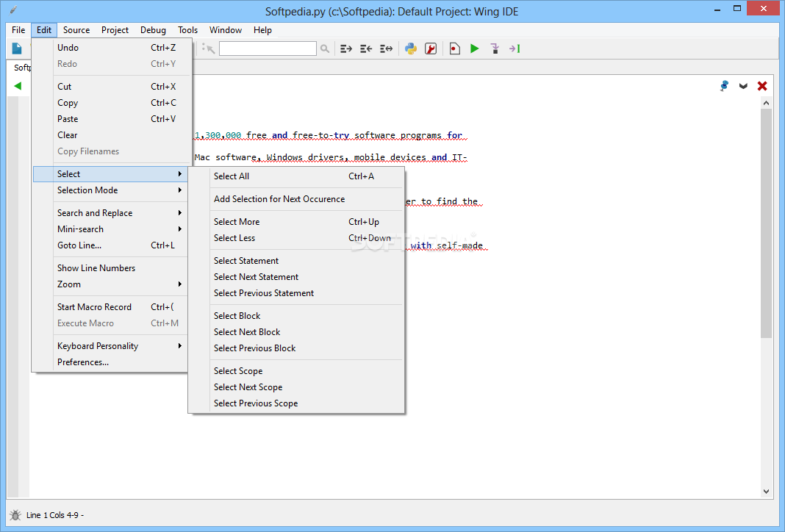Choose Select Previous Statement
785x532 pixels.
(x=296, y=292)
